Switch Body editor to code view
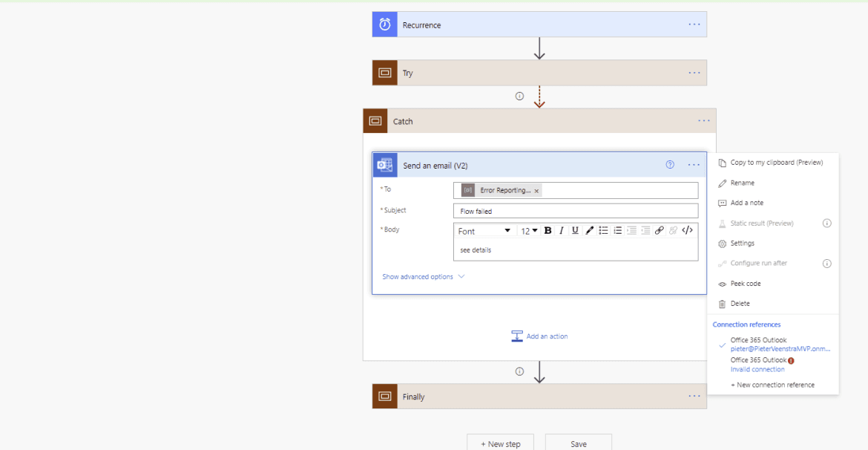868x450 pixels. pos(687,230)
